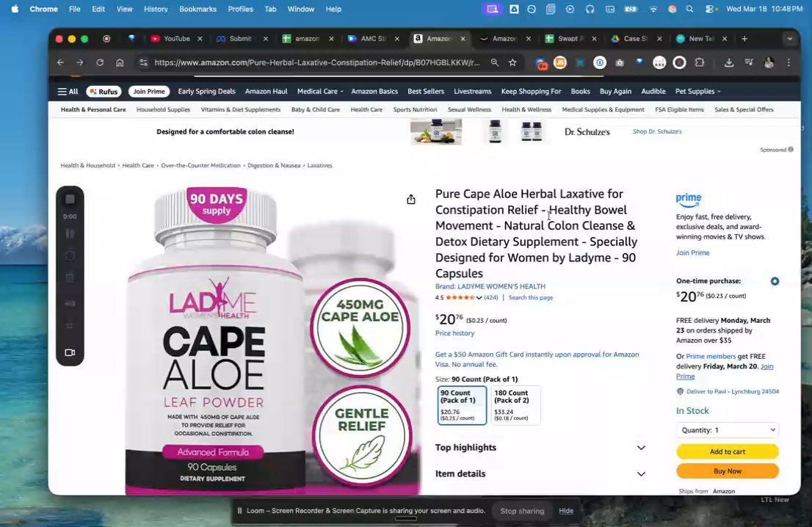Viewport: 812px width, 527px height.
Task: Open the browser home page
Action: pos(120,62)
